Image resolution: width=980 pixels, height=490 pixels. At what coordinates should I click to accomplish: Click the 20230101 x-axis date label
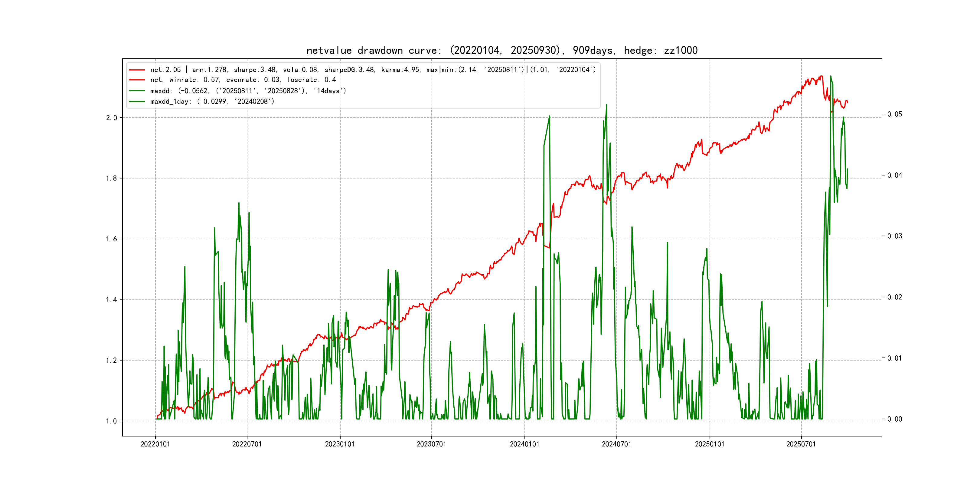340,444
